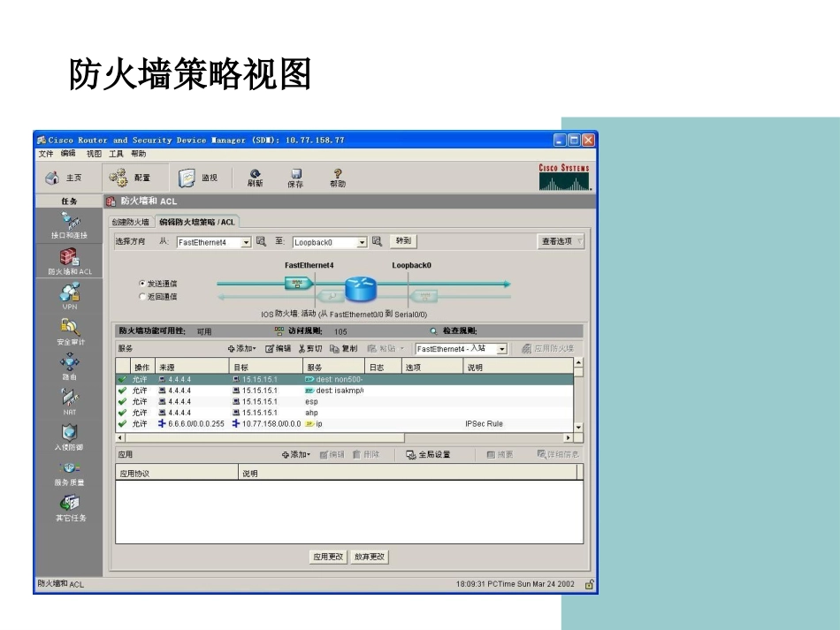Click 放弃更改 discard changes button
This screenshot has width=840, height=630.
[x=369, y=557]
